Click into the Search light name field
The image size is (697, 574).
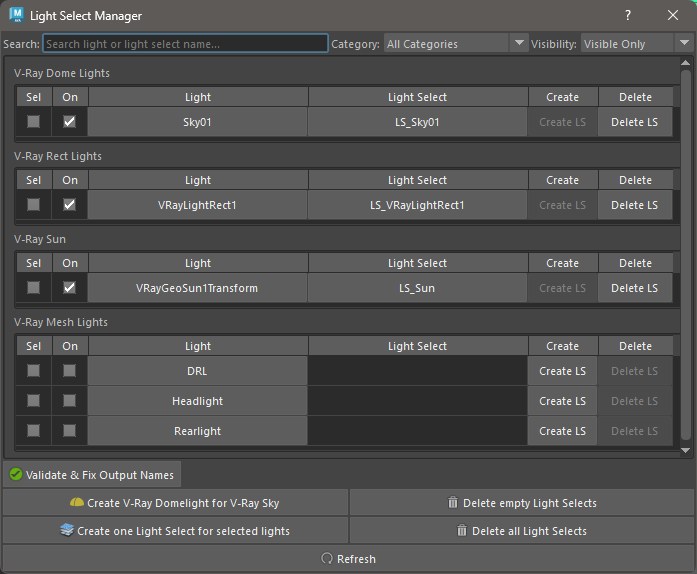(185, 44)
